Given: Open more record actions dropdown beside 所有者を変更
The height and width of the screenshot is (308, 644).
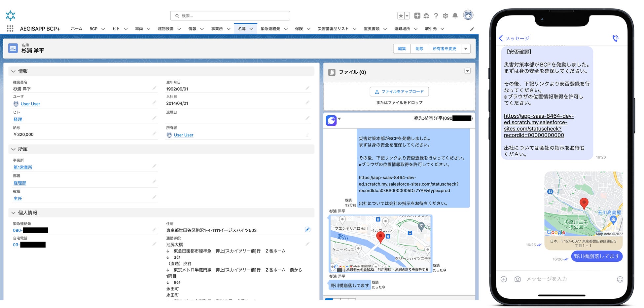Looking at the screenshot, I should (x=466, y=49).
